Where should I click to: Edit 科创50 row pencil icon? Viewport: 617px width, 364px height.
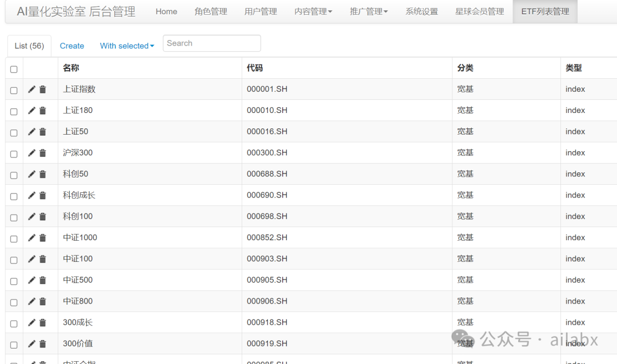pyautogui.click(x=31, y=174)
